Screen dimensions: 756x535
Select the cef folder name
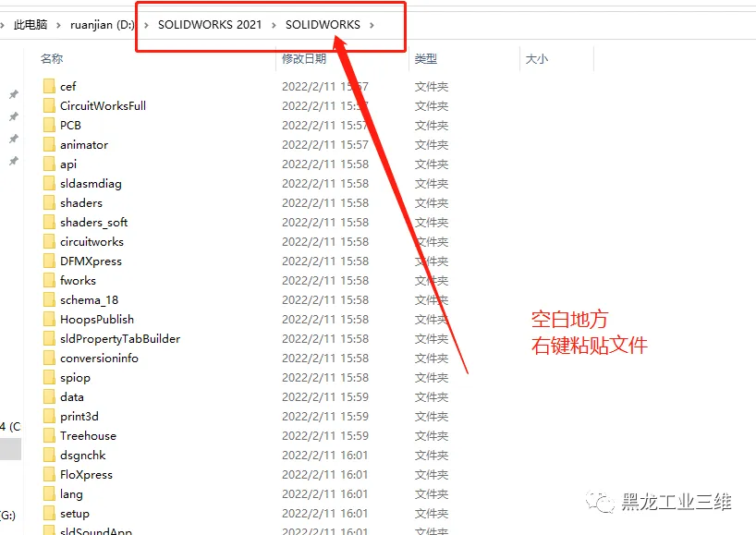68,86
